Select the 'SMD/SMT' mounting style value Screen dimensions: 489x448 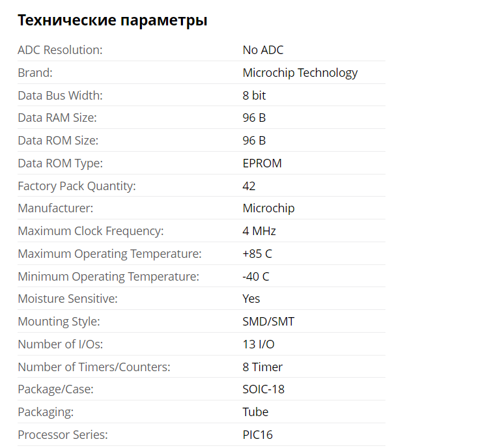coord(268,322)
